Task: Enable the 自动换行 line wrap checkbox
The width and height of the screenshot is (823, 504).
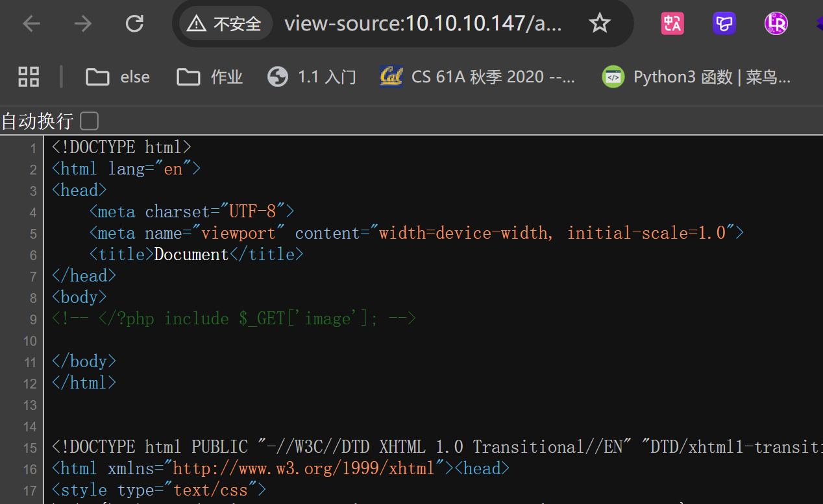Action: click(x=89, y=121)
